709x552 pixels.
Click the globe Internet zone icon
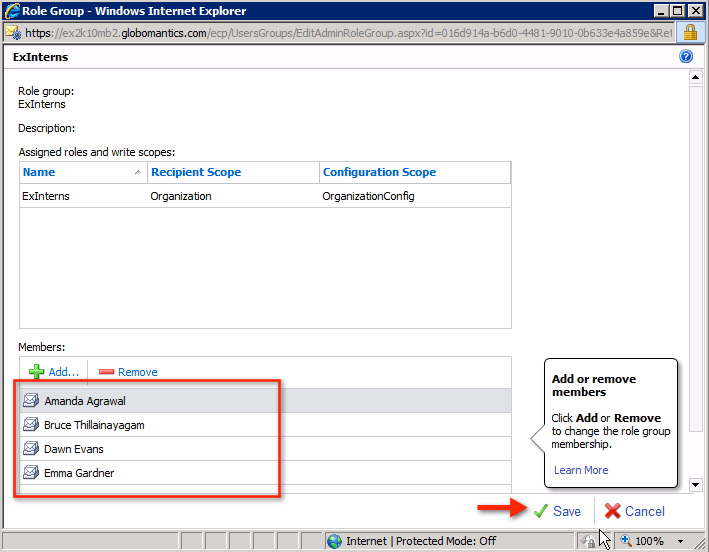tap(334, 541)
